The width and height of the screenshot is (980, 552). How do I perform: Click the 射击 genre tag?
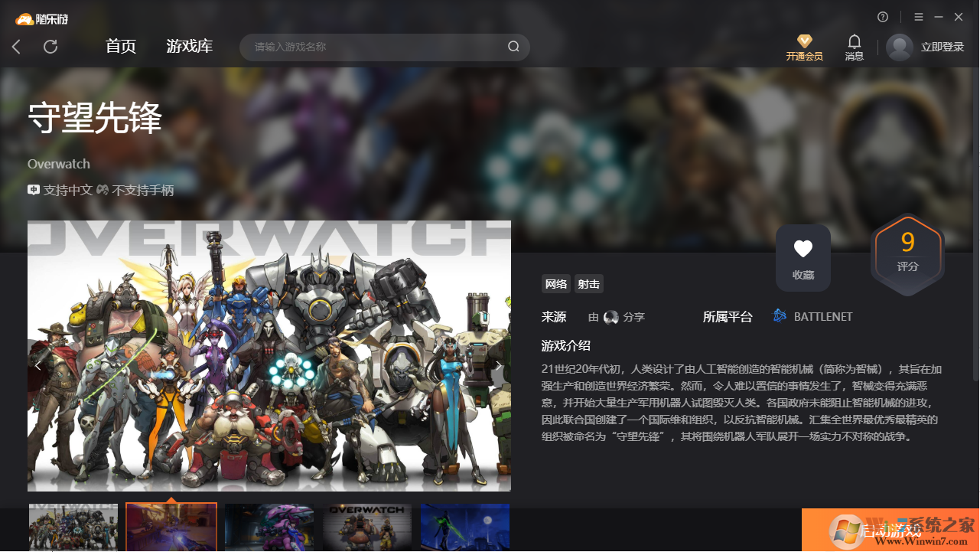pos(588,283)
